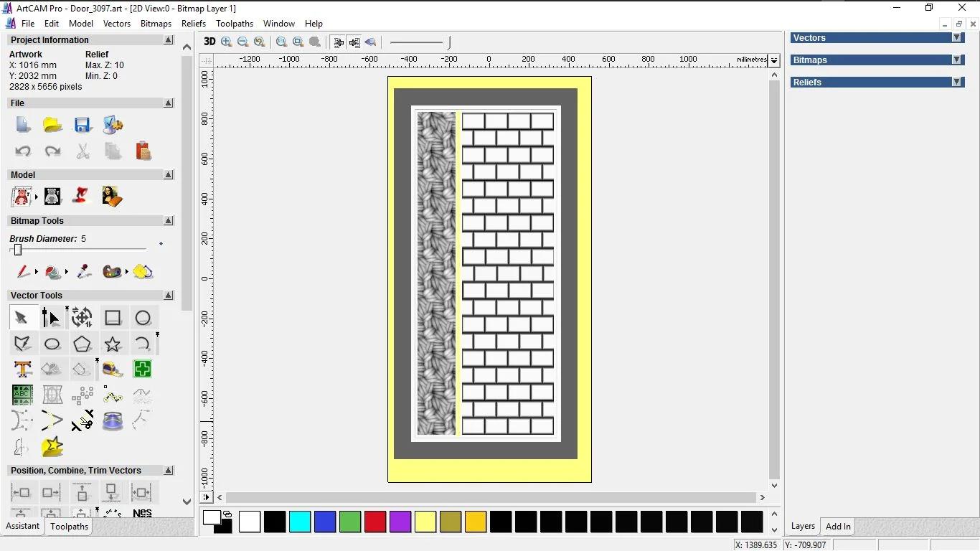Pick the Measure tape tool icon
This screenshot has height=551, width=980.
[113, 369]
